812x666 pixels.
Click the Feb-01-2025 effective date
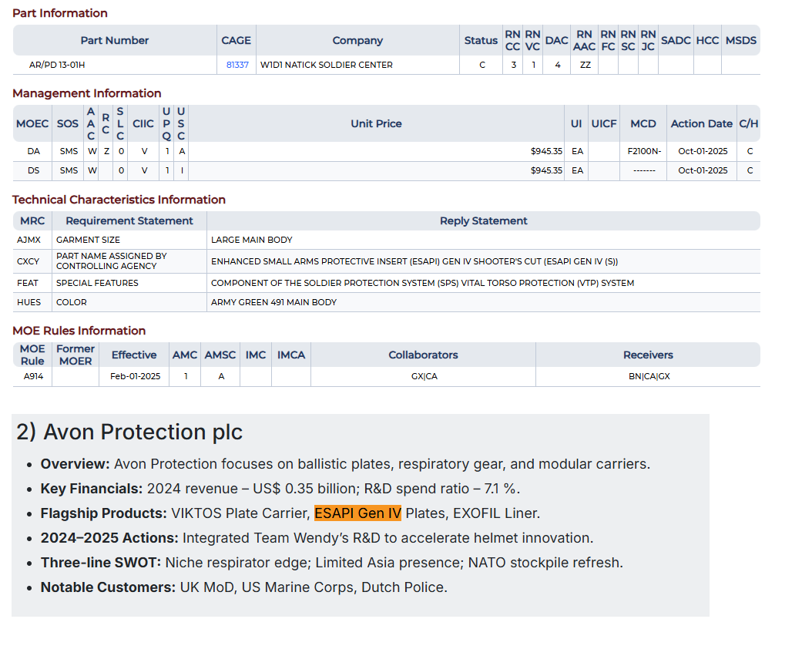tap(135, 376)
